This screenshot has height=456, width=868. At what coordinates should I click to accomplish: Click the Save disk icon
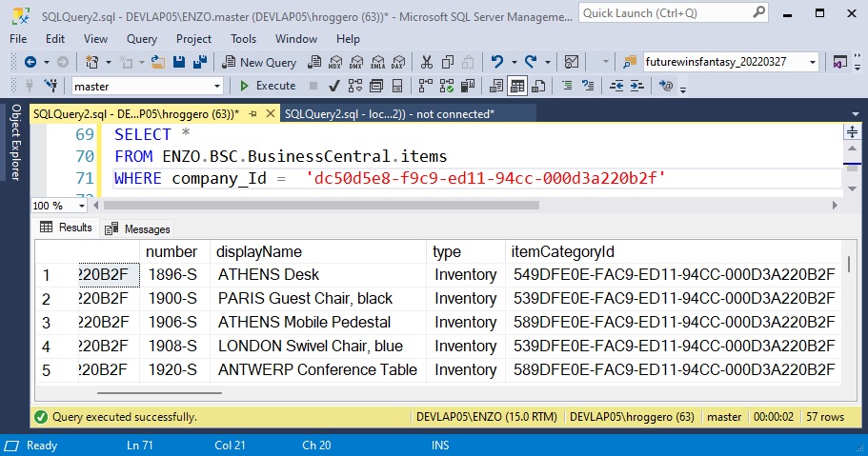coord(179,62)
